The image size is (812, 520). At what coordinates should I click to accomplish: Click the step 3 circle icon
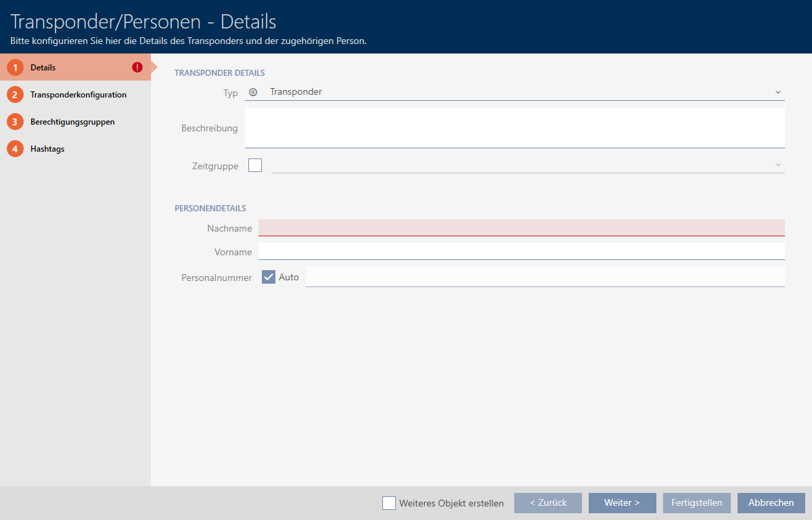(15, 122)
